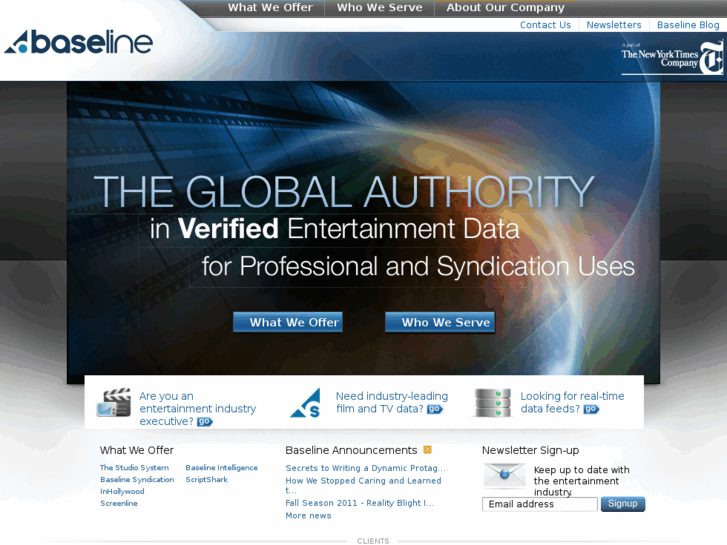This screenshot has height=545, width=727.
Task: Open the orange RSS feed icon beside Baseline Announcements
Action: (x=427, y=450)
